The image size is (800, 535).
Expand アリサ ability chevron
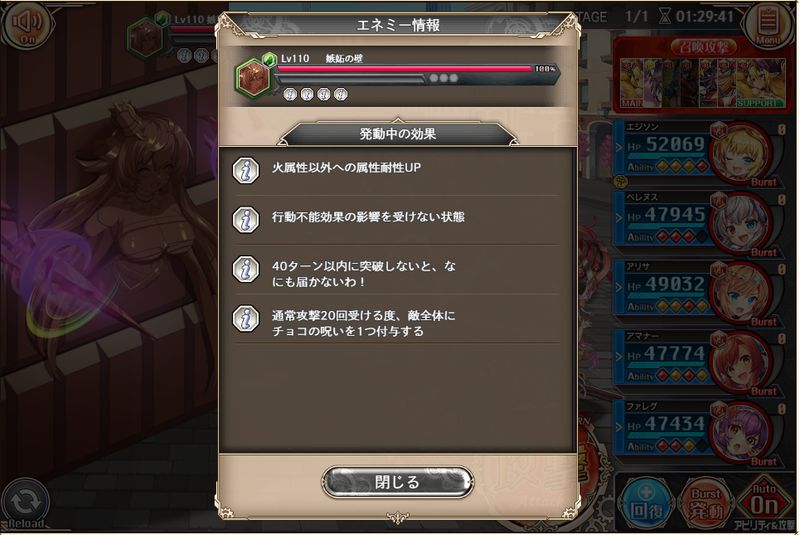(619, 288)
